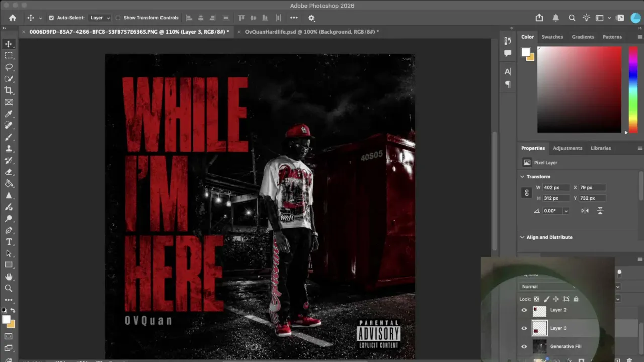644x362 pixels.
Task: Open the Move tool preset picker arrow
Action: pyautogui.click(x=40, y=18)
